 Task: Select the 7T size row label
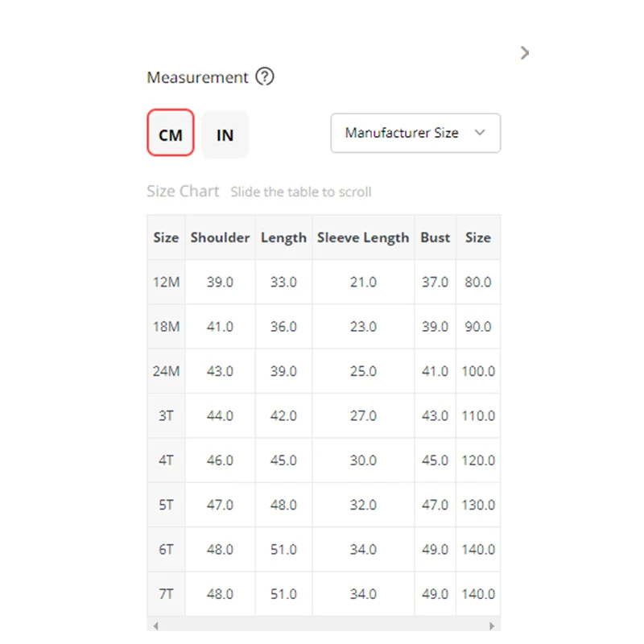tap(167, 594)
